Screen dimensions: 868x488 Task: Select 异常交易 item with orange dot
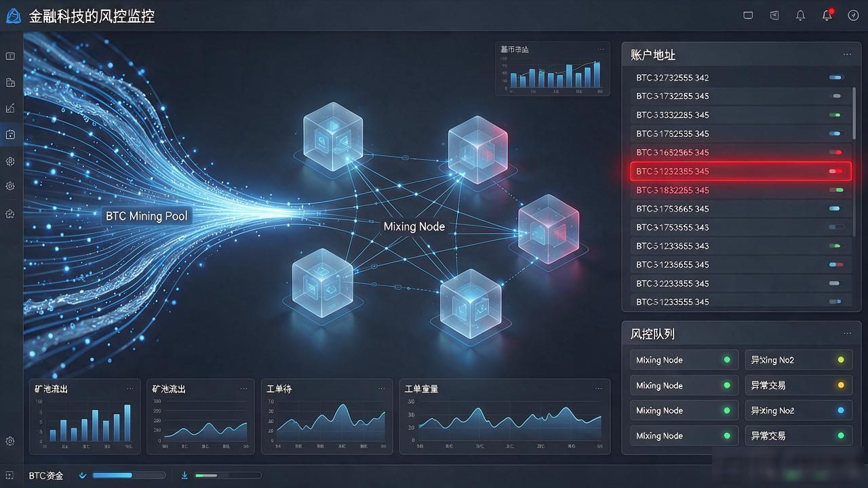click(x=798, y=385)
